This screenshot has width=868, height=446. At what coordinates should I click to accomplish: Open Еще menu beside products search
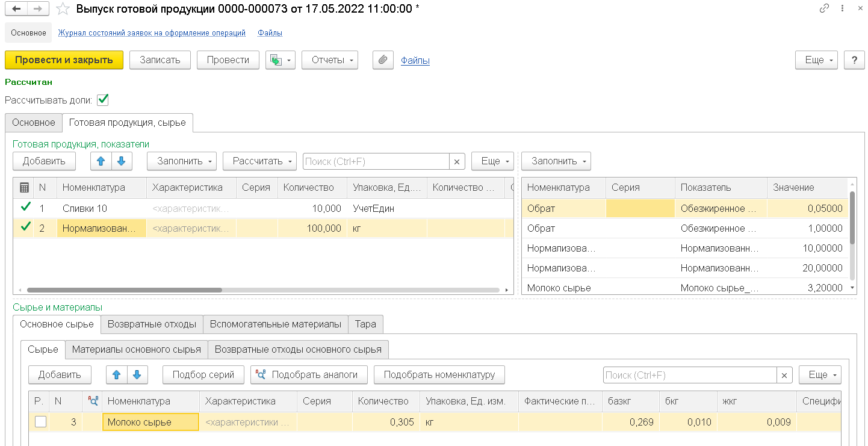[x=492, y=161]
